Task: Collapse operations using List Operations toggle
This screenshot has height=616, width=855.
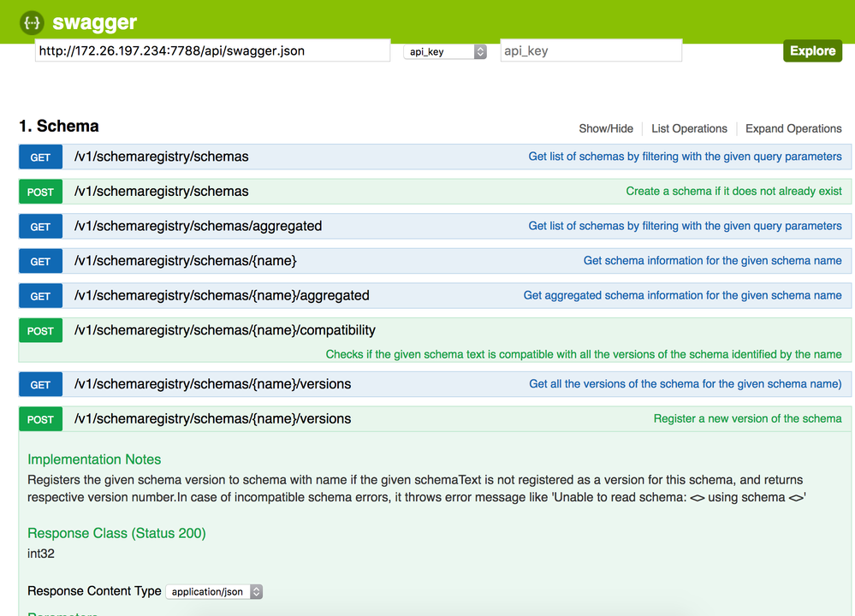Action: coord(689,128)
